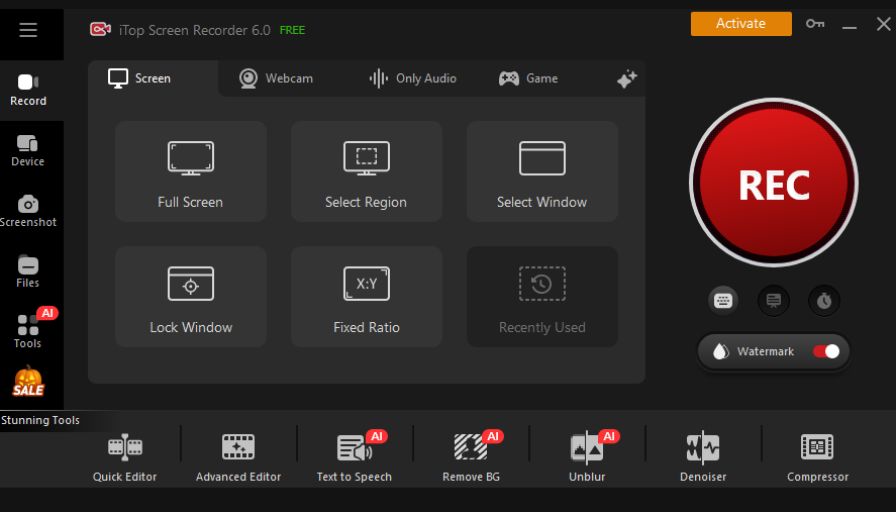
Task: Switch to the Screen tab
Action: tap(153, 78)
